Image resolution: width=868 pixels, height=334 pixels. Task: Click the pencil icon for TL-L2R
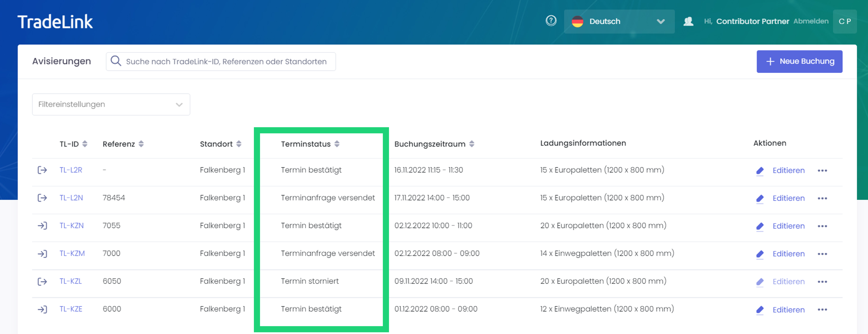point(760,171)
